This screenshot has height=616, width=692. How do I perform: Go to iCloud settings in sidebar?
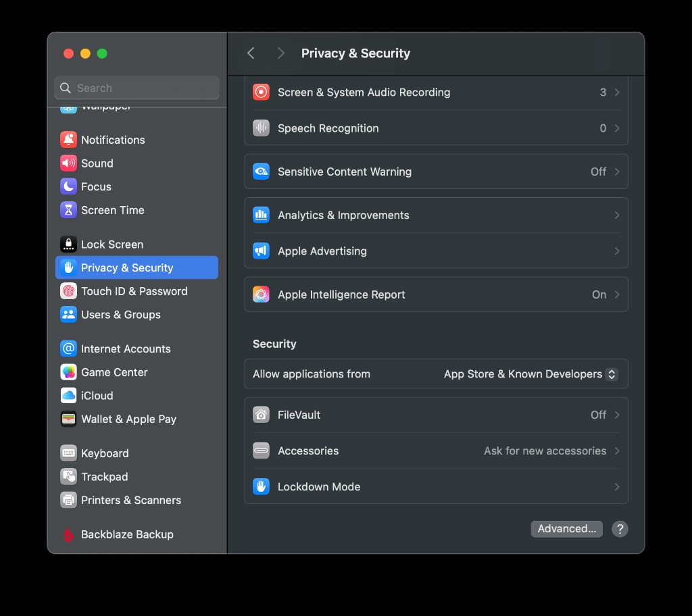click(97, 396)
